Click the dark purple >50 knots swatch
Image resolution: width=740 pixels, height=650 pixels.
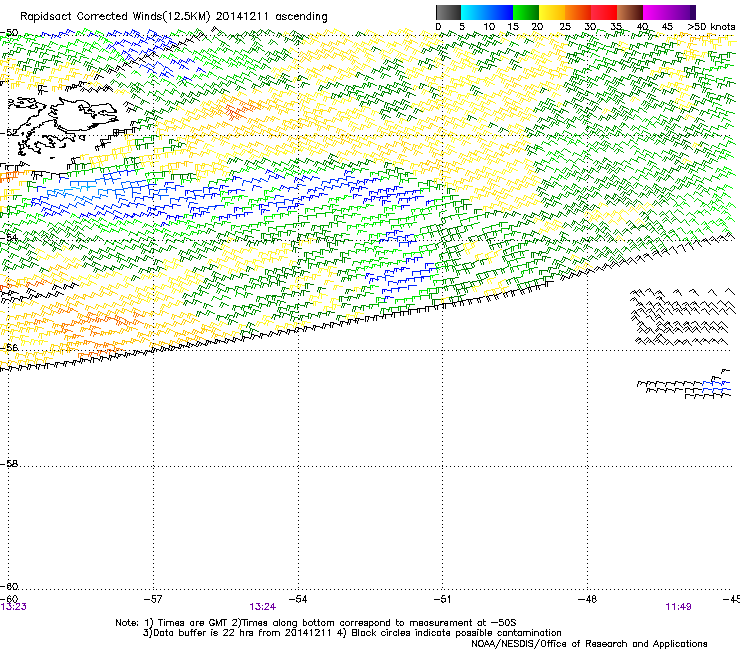(693, 12)
